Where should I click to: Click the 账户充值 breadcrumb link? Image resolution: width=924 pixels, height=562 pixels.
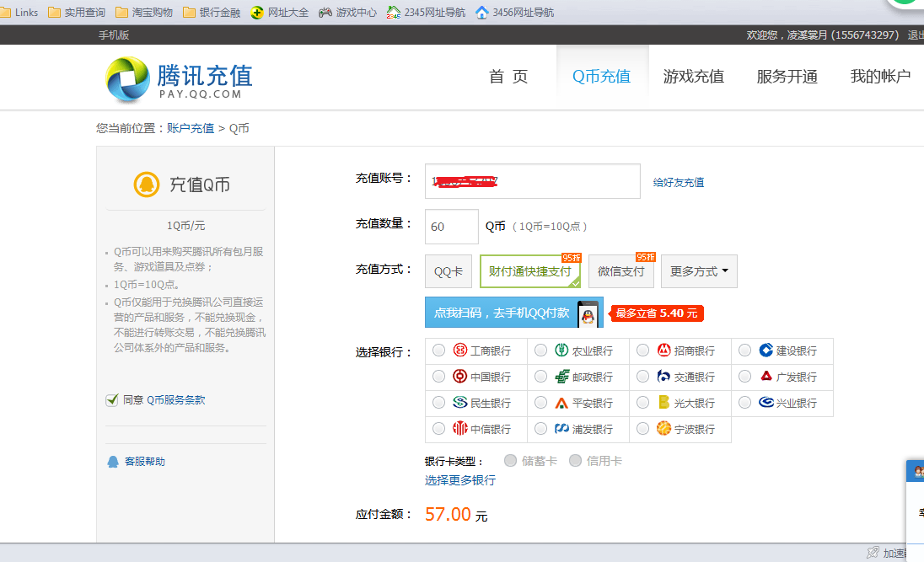tap(191, 128)
